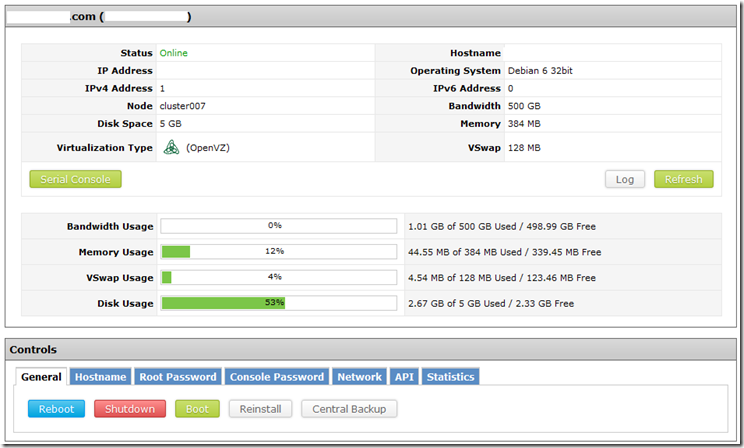Click the Reinstall button
Image resolution: width=744 pixels, height=448 pixels.
point(260,409)
